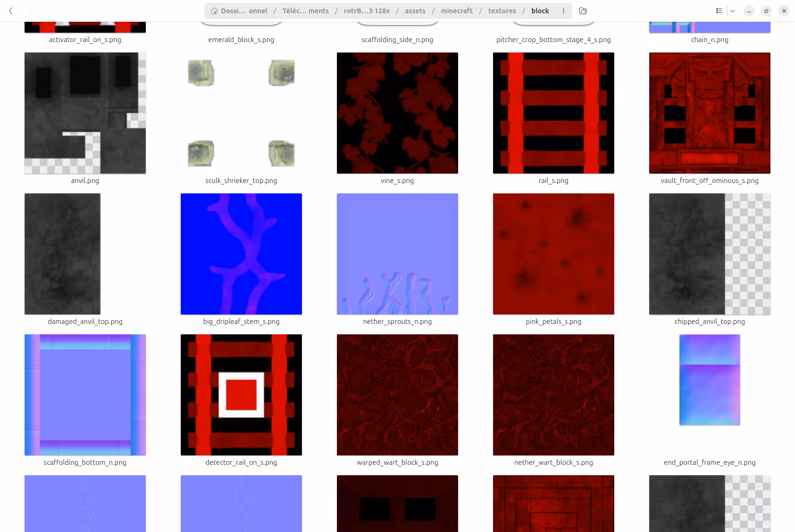Select the chipped_anvil_top.png thumbnail

pos(710,254)
